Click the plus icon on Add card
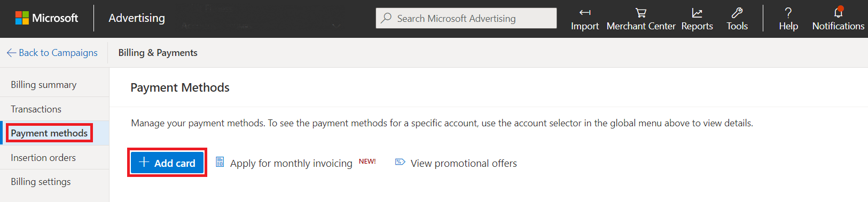 (143, 162)
